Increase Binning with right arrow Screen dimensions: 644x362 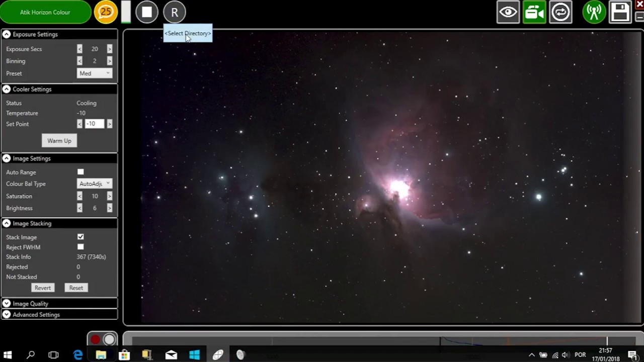110,61
